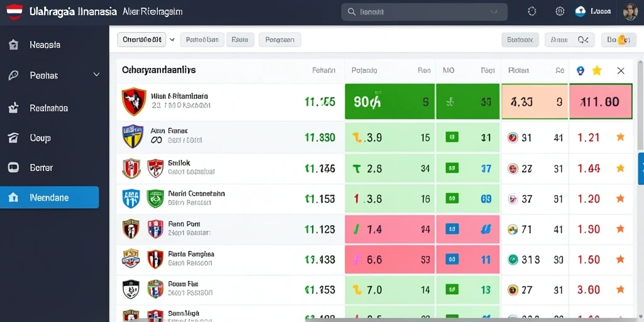Toggle favorite star on the 1.21 row
Viewport: 644px width, 322px height.
click(x=620, y=137)
